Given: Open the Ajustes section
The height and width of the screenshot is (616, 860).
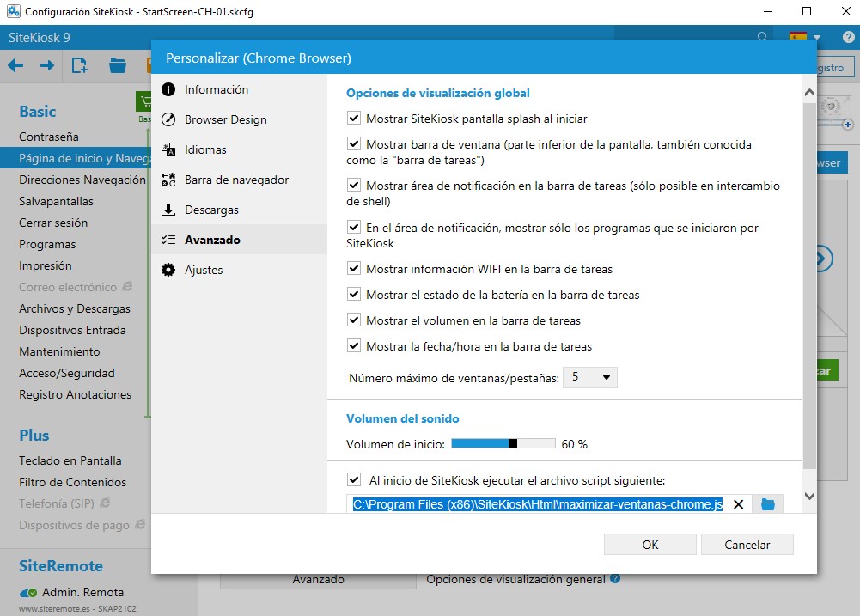Looking at the screenshot, I should 204,270.
